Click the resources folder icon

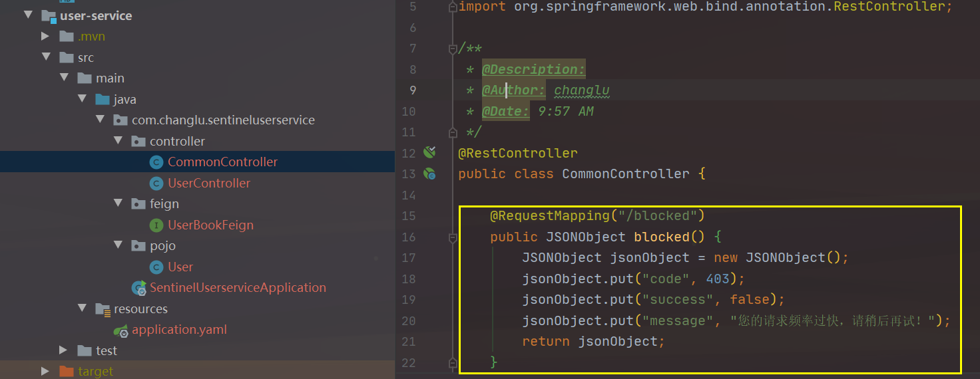103,309
